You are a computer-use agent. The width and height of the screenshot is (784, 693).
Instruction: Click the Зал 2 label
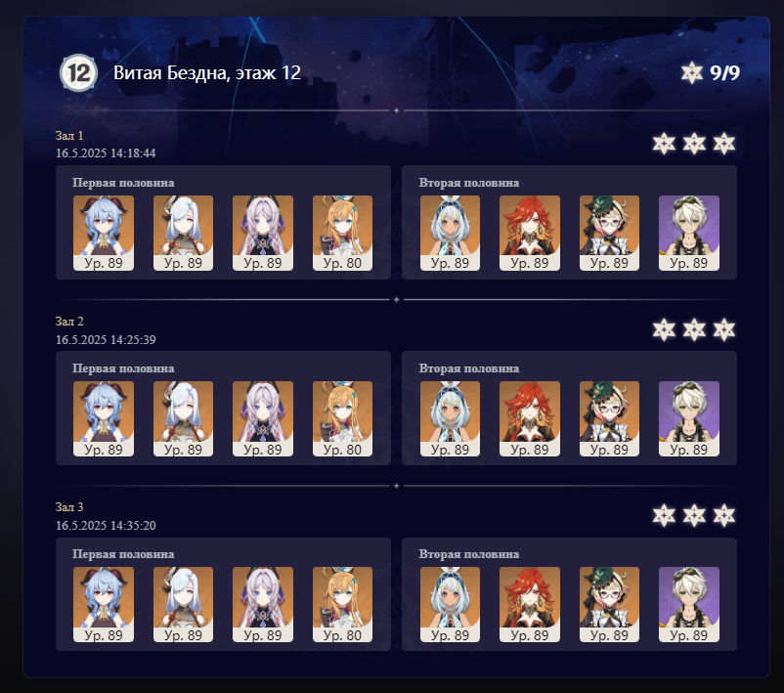coord(69,321)
